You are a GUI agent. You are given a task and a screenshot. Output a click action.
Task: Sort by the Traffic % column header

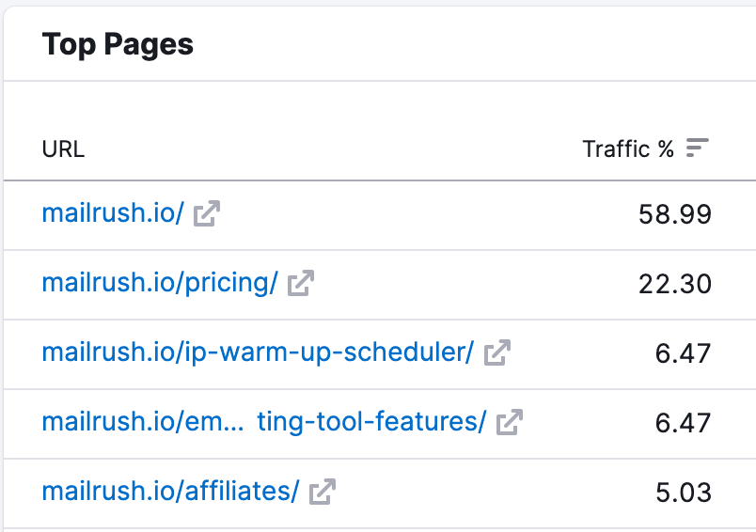(x=628, y=149)
